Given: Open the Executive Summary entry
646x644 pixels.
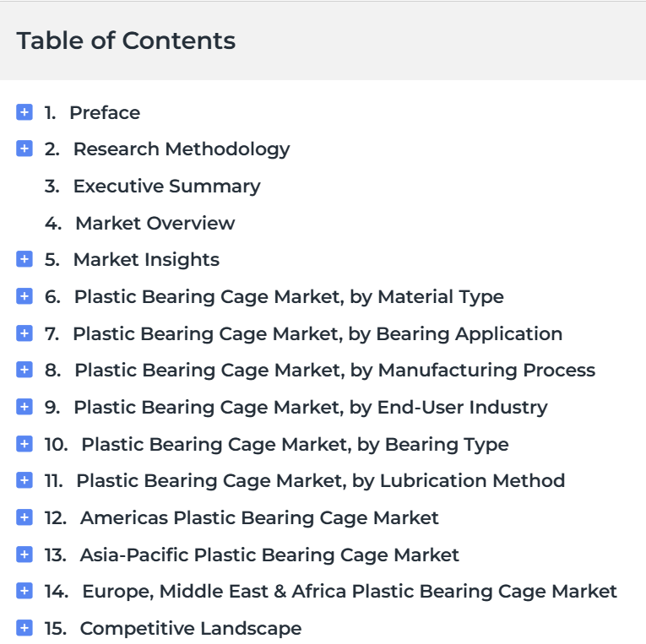Looking at the screenshot, I should [167, 187].
